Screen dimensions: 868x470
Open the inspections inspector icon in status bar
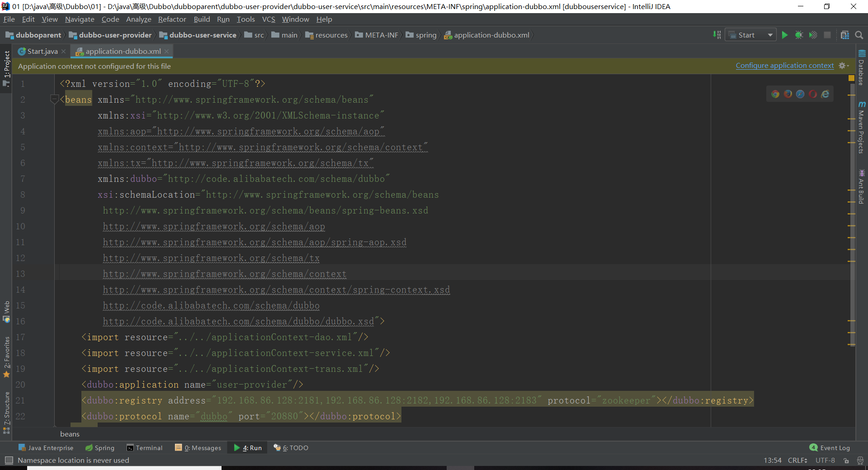point(860,461)
